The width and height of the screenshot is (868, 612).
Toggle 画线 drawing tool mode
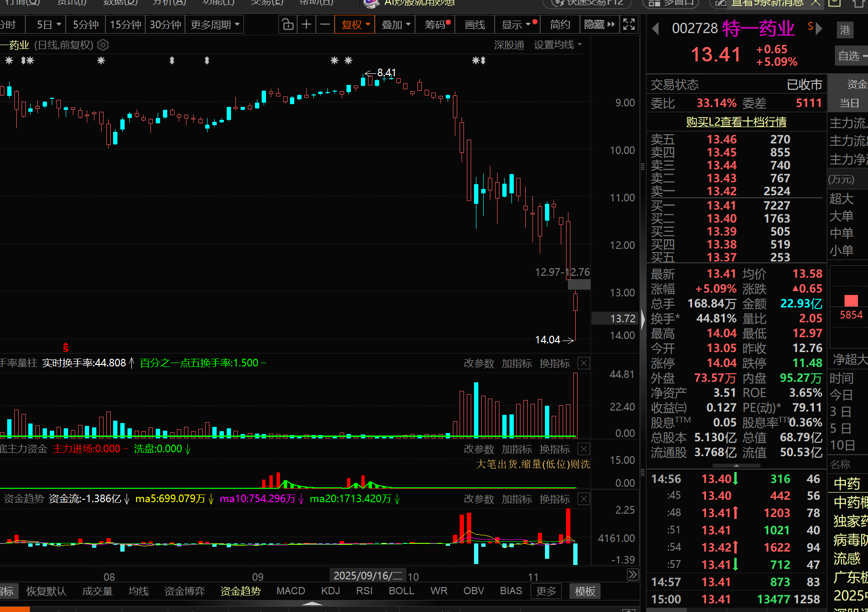pos(475,24)
